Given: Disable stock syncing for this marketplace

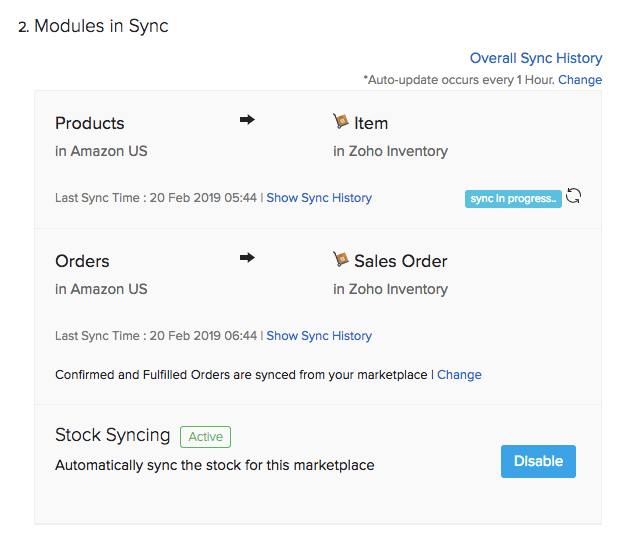Looking at the screenshot, I should [x=538, y=461].
